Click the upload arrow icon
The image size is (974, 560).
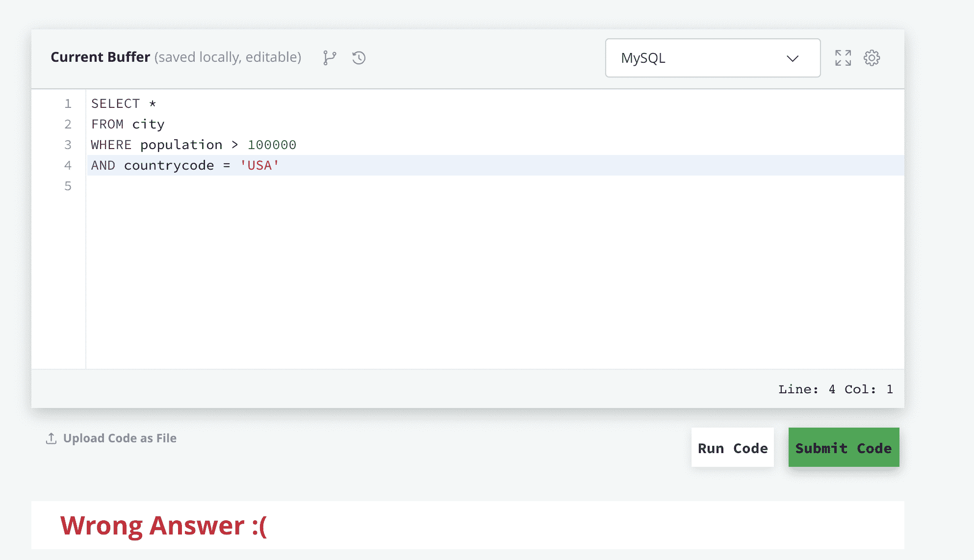[x=51, y=438]
